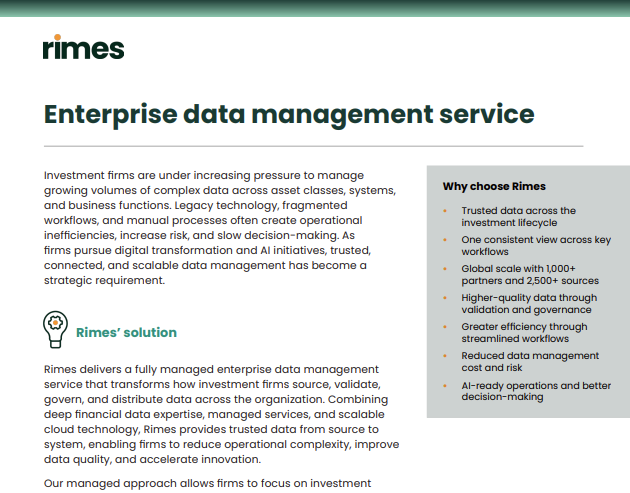
Task: Click the Rimes logo at top
Action: pyautogui.click(x=84, y=47)
